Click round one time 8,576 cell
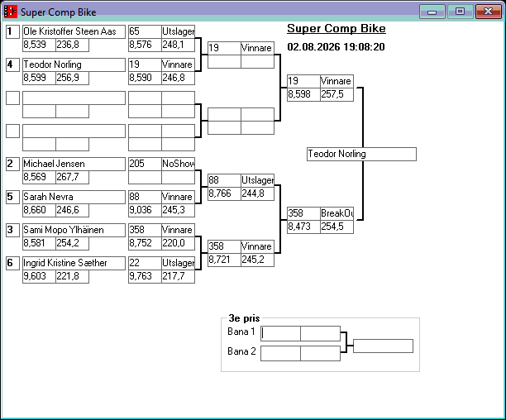Image resolution: width=506 pixels, height=420 pixels. (145, 45)
